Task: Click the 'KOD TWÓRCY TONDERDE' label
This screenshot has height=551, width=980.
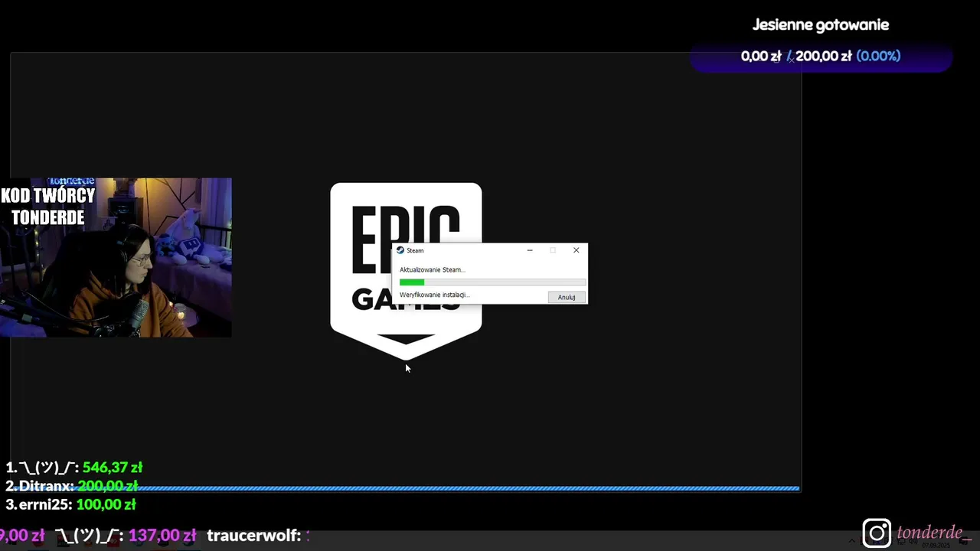Action: click(x=48, y=207)
